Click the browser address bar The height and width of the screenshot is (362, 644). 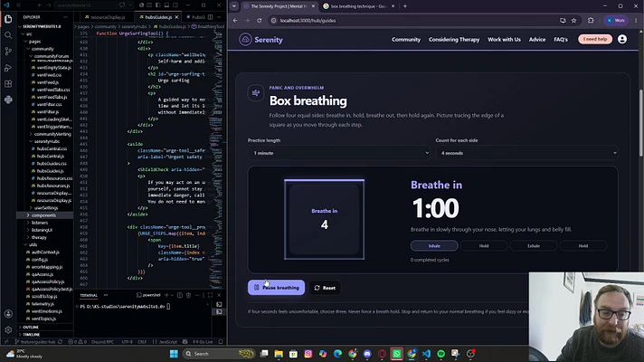point(411,21)
